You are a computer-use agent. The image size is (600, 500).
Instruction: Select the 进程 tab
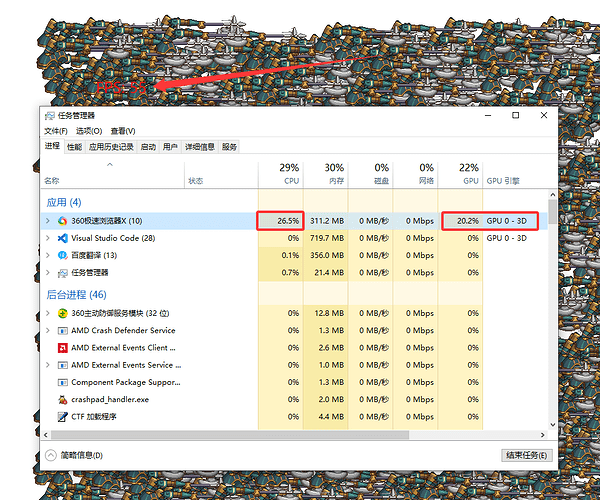pos(52,146)
